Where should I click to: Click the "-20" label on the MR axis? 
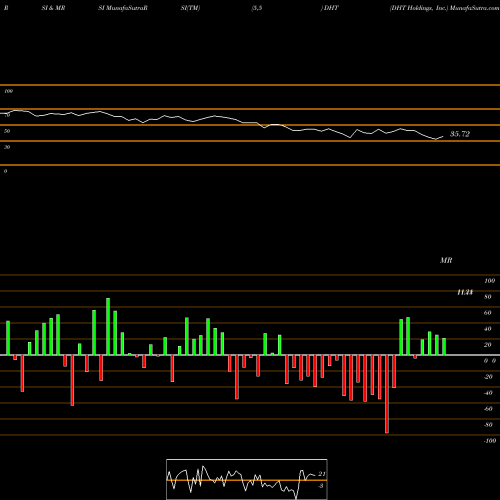coord(488,377)
